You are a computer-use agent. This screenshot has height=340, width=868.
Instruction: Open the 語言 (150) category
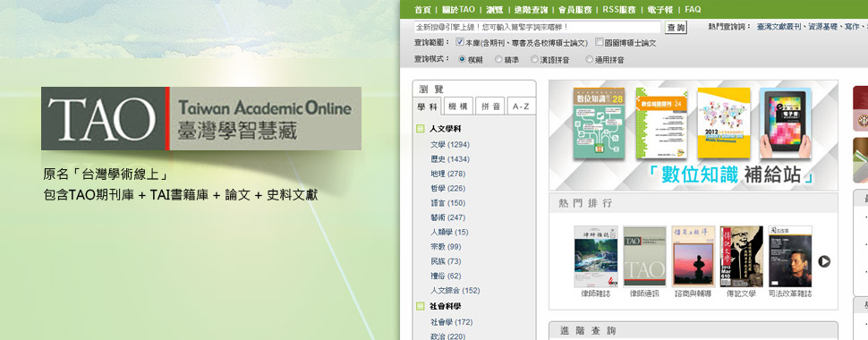tap(447, 203)
